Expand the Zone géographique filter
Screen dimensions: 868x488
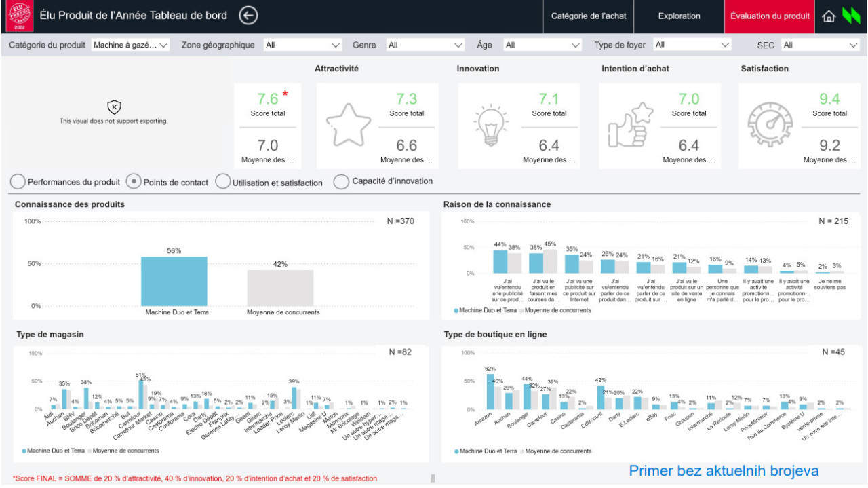pos(302,45)
